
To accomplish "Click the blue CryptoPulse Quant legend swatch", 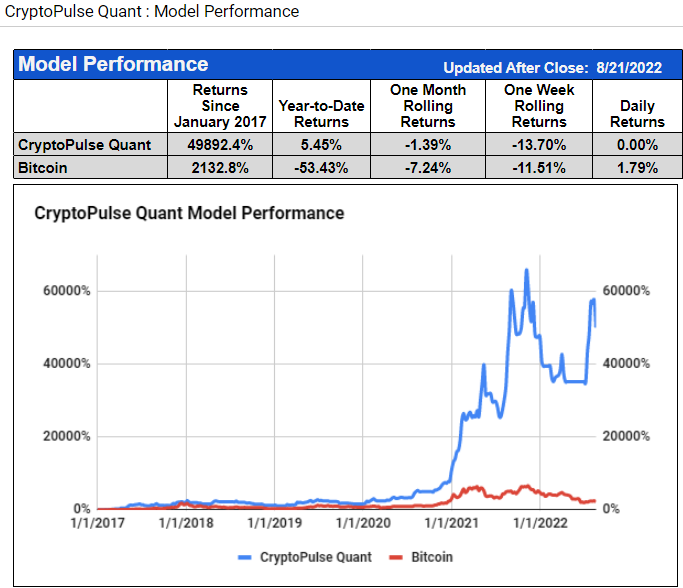I will 245,557.
